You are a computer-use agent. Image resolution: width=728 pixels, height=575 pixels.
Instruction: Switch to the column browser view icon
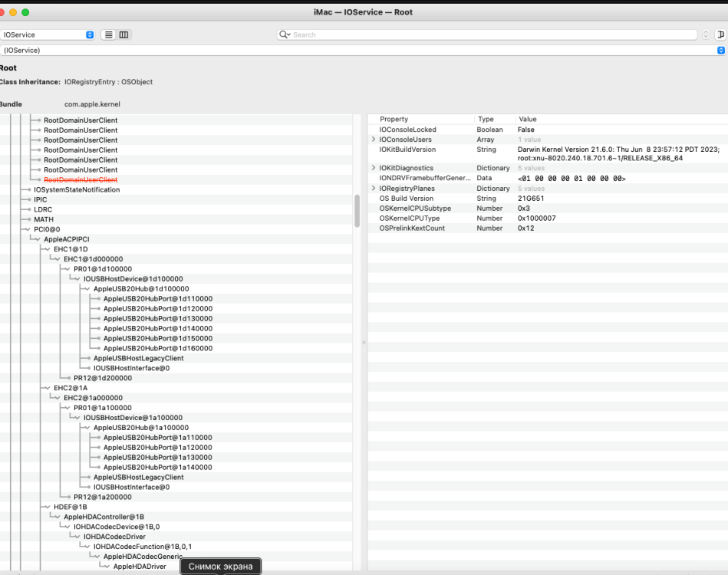pos(124,34)
